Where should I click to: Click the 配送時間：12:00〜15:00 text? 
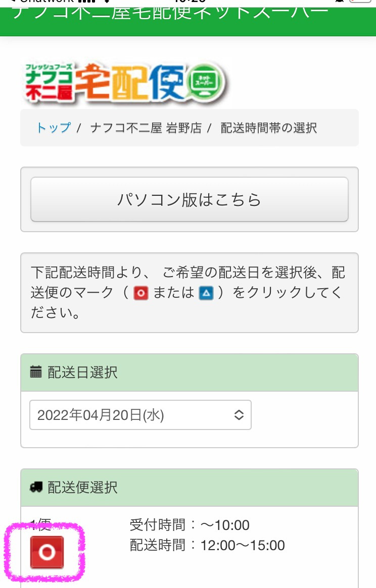coord(207,545)
